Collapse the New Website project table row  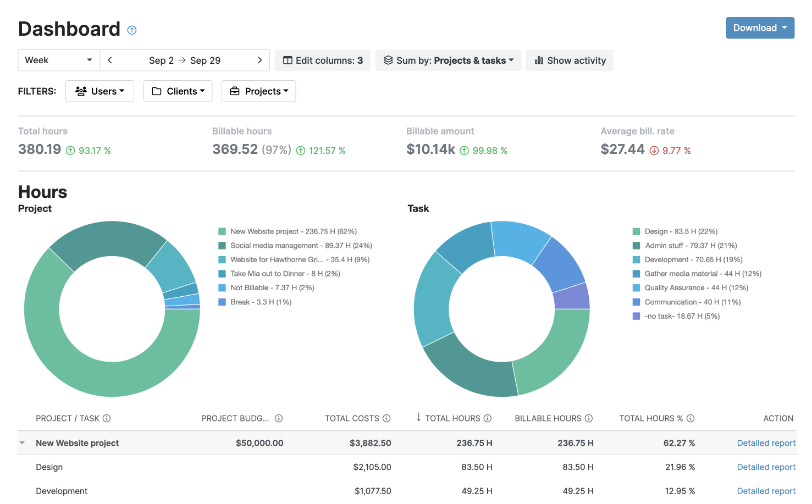[x=22, y=442]
